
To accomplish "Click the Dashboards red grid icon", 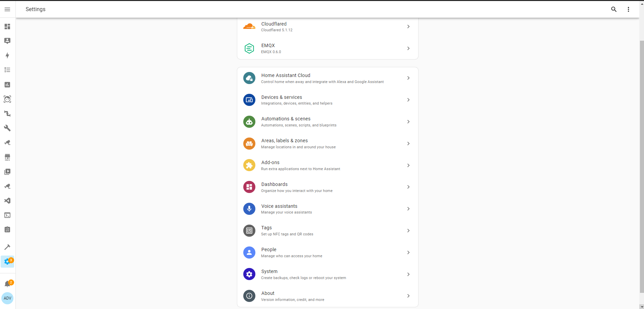I will (x=249, y=187).
